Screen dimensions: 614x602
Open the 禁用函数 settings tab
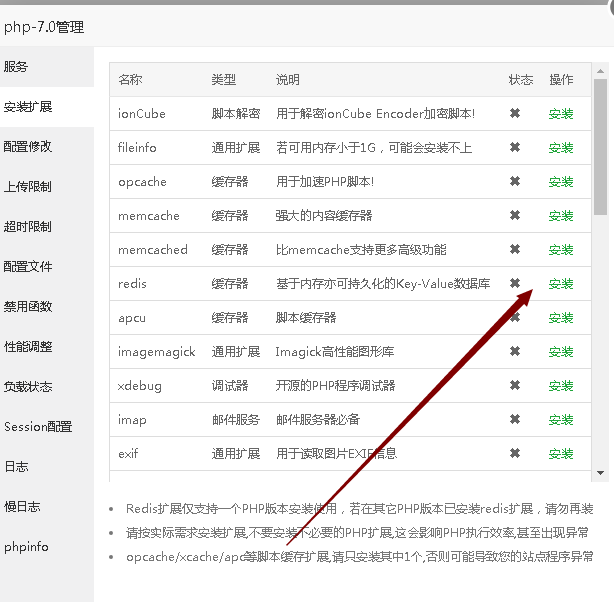click(28, 307)
